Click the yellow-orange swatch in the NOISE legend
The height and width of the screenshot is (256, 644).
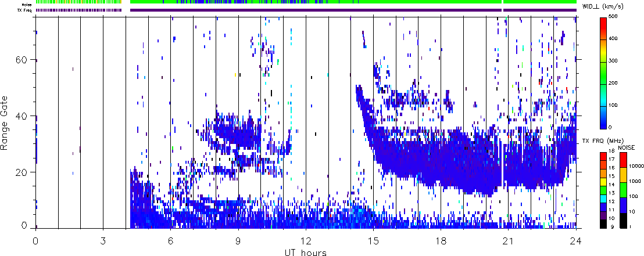[624, 175]
